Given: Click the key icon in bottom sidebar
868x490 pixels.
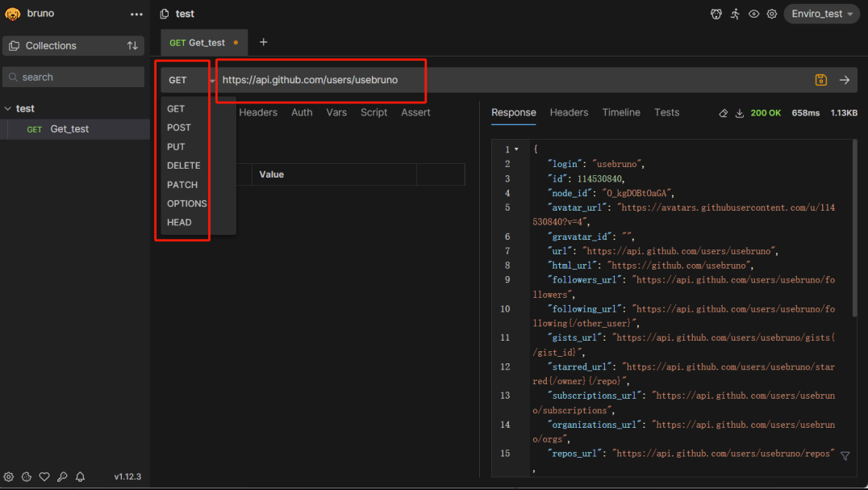Looking at the screenshot, I should pyautogui.click(x=62, y=477).
